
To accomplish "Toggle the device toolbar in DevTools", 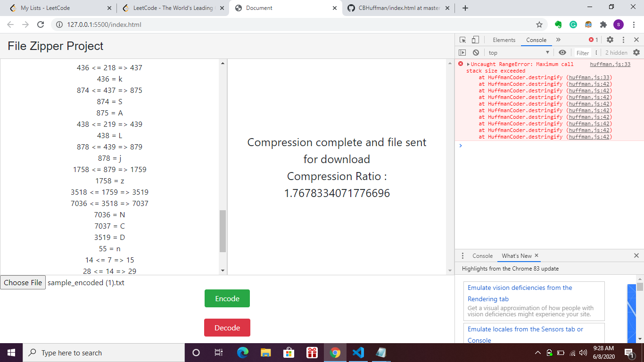I will 475,40.
